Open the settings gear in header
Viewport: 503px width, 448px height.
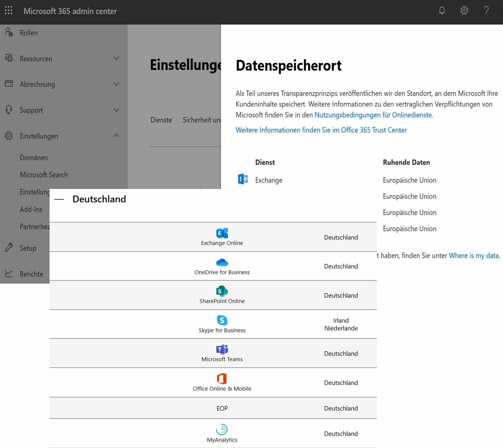click(464, 11)
